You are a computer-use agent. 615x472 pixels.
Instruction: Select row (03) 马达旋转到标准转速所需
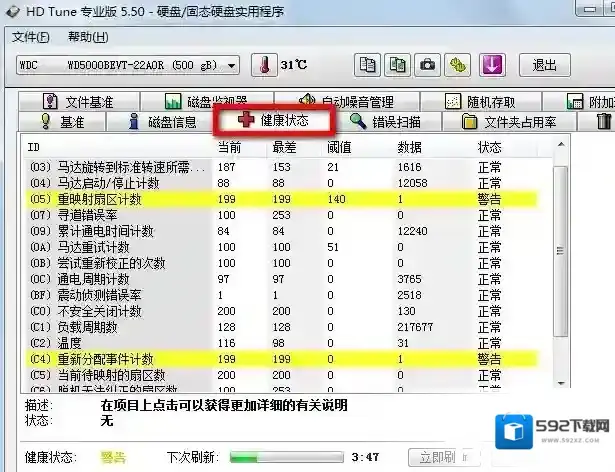pyautogui.click(x=282, y=167)
